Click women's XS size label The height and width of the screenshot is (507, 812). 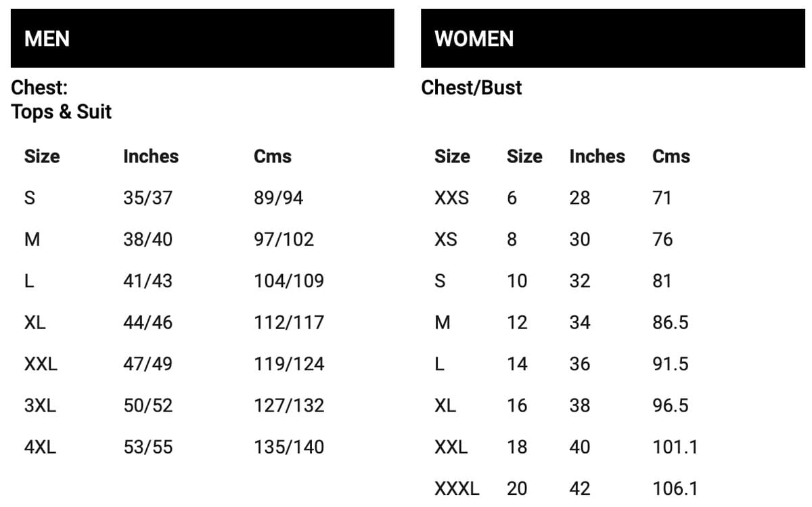(446, 240)
